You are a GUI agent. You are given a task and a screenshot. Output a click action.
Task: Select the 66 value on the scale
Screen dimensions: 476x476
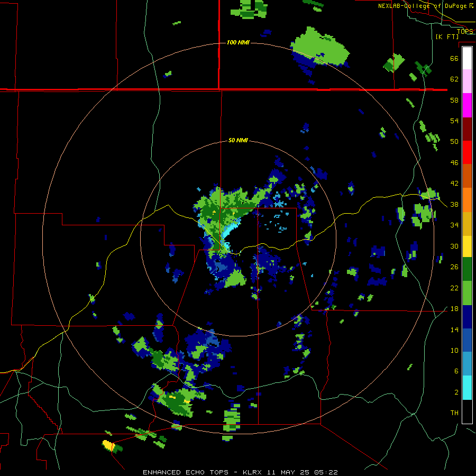coord(454,59)
